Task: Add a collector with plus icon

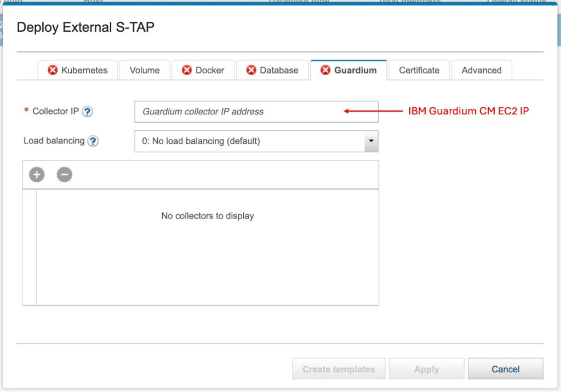Action: [37, 175]
